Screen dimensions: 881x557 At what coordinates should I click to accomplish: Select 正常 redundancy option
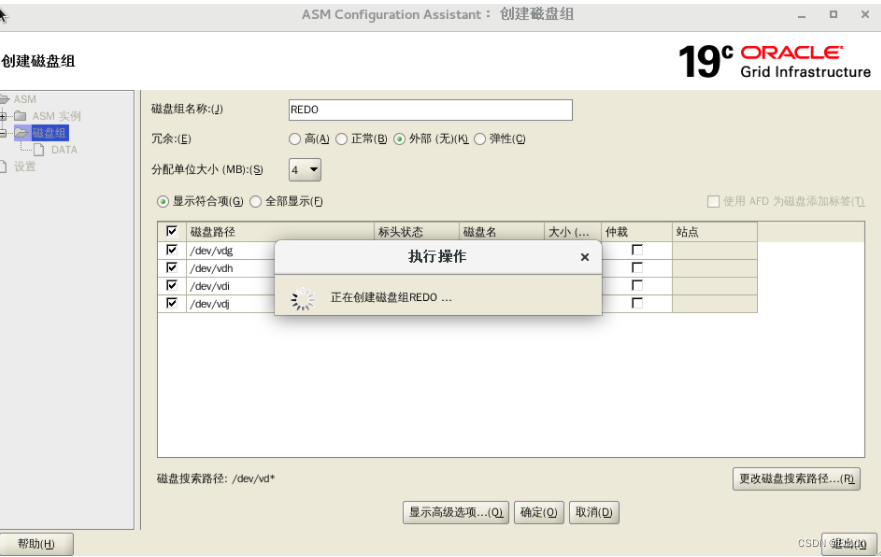[x=341, y=139]
